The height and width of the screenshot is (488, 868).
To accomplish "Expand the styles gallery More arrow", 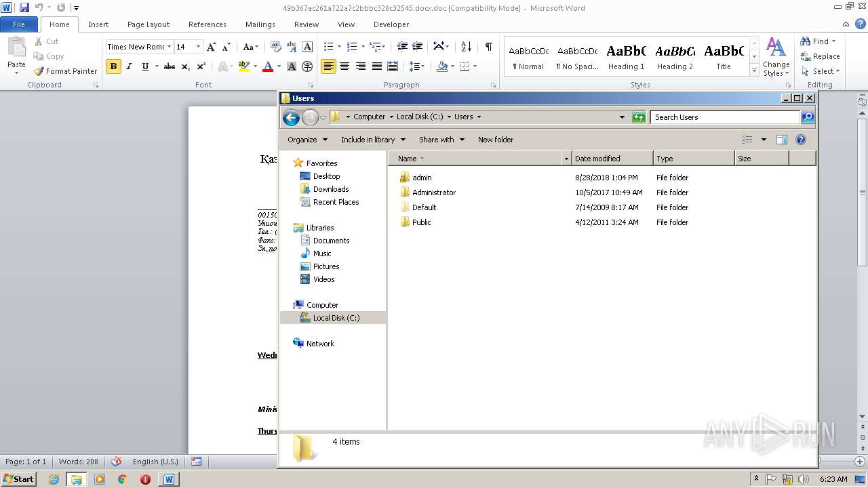I will tap(754, 70).
